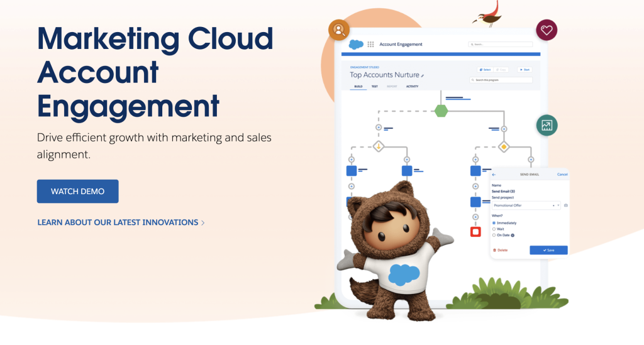Click the WATCH DEMO button

point(77,191)
